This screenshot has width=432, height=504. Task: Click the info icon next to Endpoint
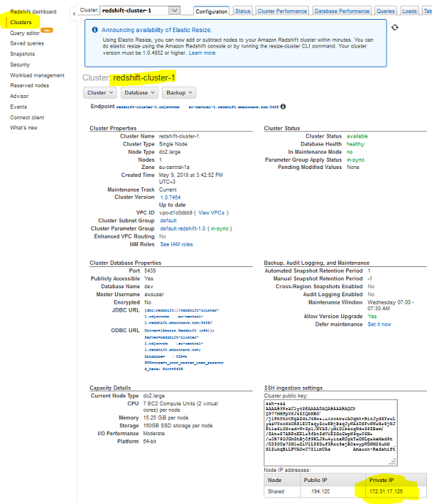pos(283,106)
